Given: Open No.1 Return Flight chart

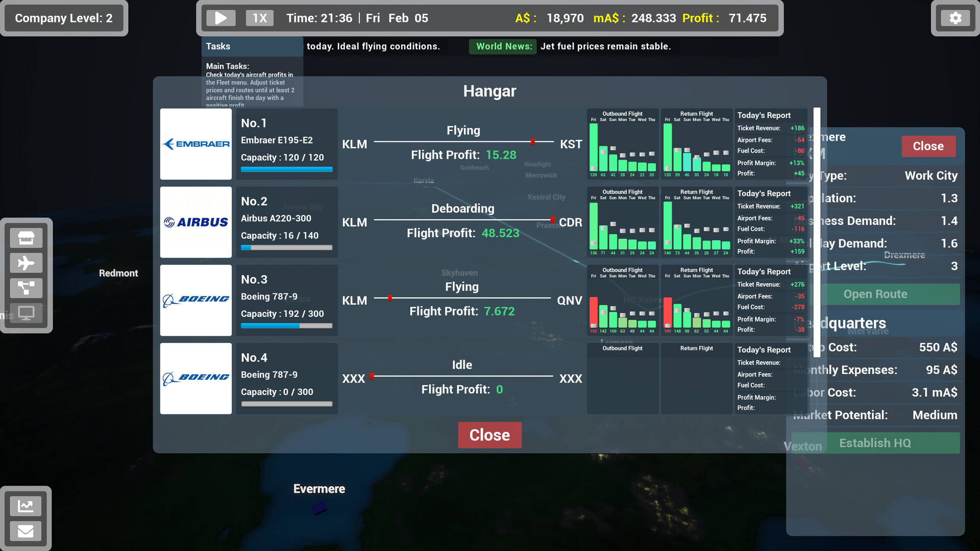Looking at the screenshot, I should pyautogui.click(x=696, y=144).
